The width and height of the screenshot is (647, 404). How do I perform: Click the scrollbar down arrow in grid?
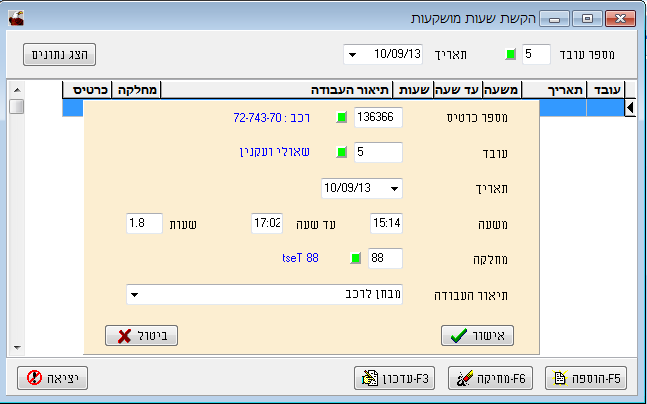[17, 347]
